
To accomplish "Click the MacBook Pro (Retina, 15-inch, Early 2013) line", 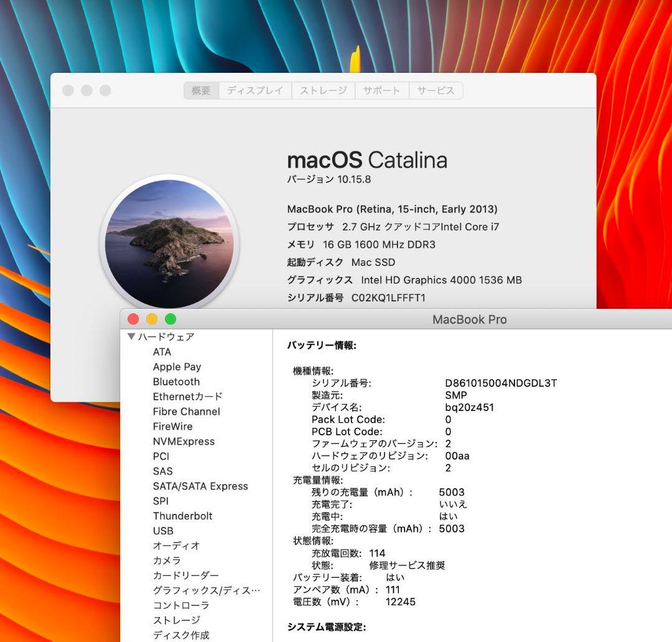I will click(x=392, y=209).
